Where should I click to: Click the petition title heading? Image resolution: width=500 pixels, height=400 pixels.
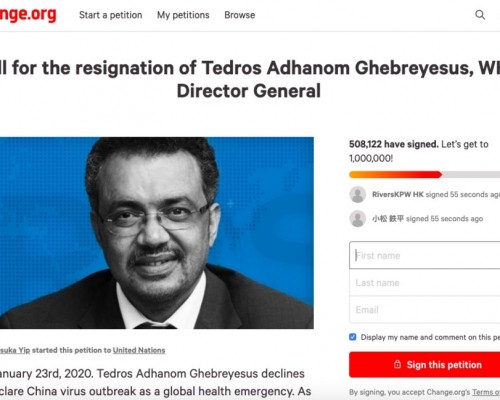click(250, 79)
